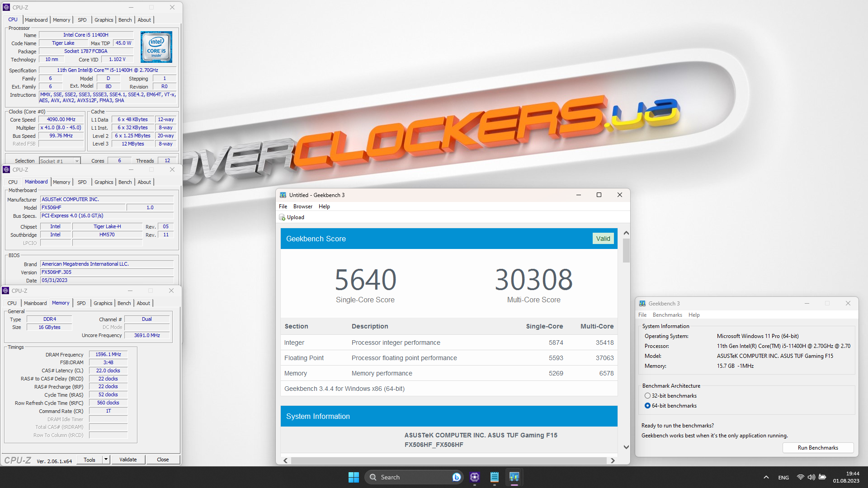The width and height of the screenshot is (868, 488).
Task: Click the Floating Point results row
Action: (449, 358)
